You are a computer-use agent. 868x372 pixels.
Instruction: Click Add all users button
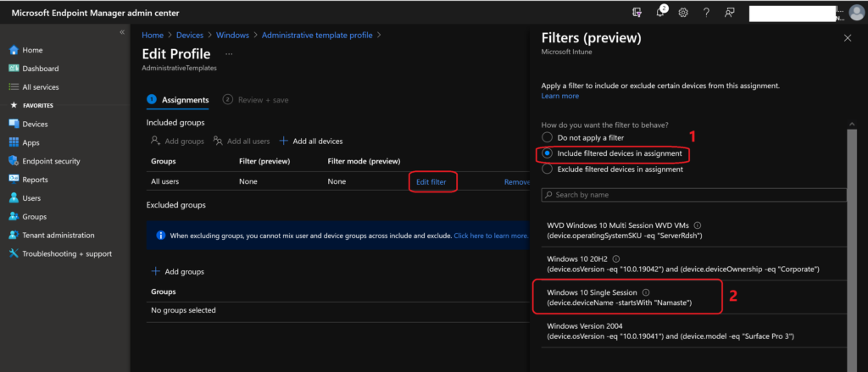(242, 142)
